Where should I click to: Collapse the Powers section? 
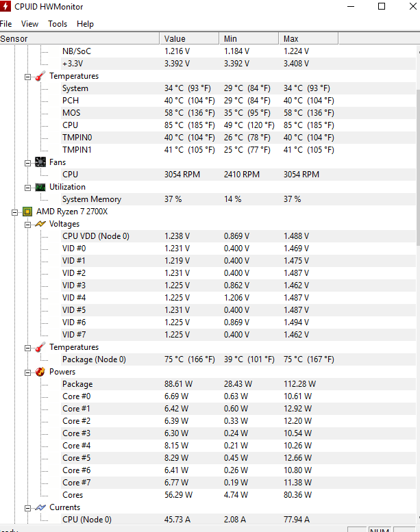(27, 372)
